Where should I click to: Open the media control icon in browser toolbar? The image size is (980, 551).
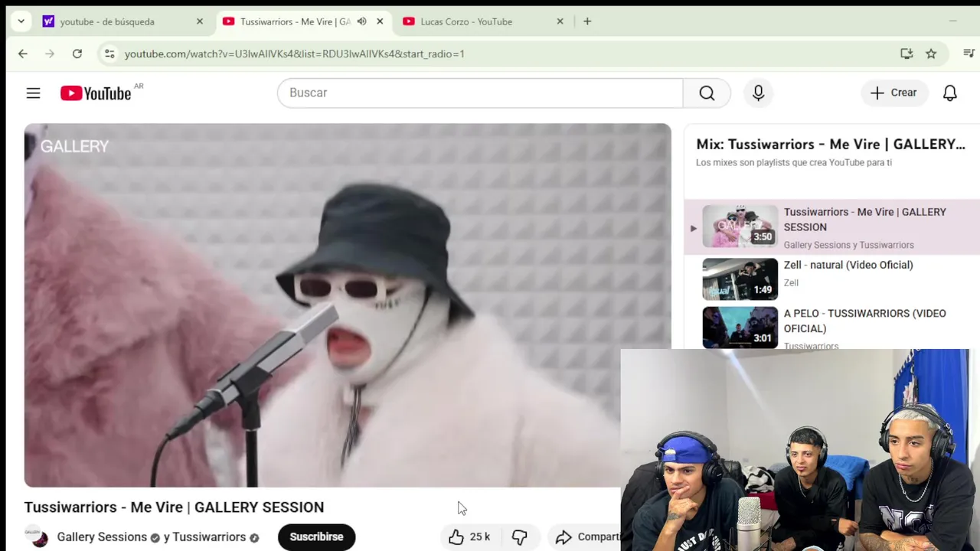tap(969, 54)
